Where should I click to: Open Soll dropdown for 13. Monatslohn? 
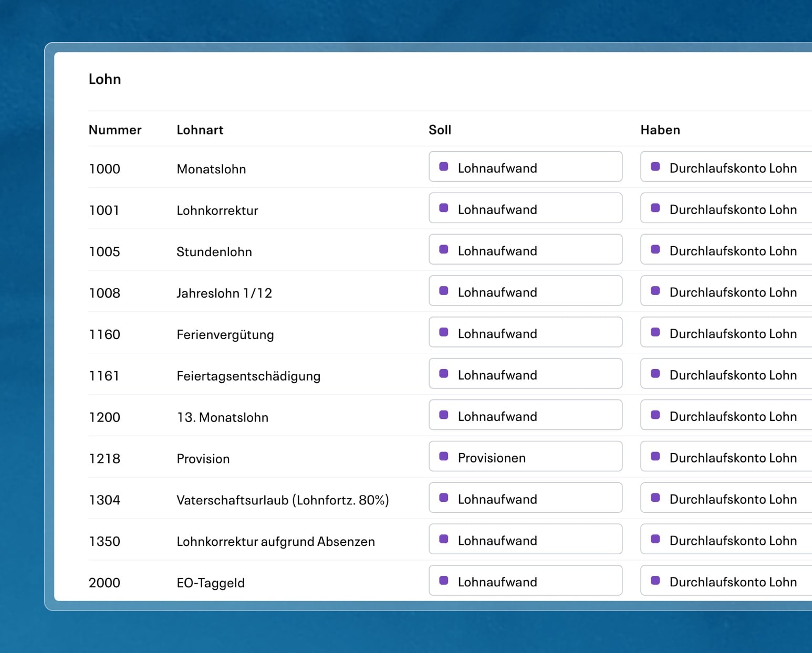525,415
